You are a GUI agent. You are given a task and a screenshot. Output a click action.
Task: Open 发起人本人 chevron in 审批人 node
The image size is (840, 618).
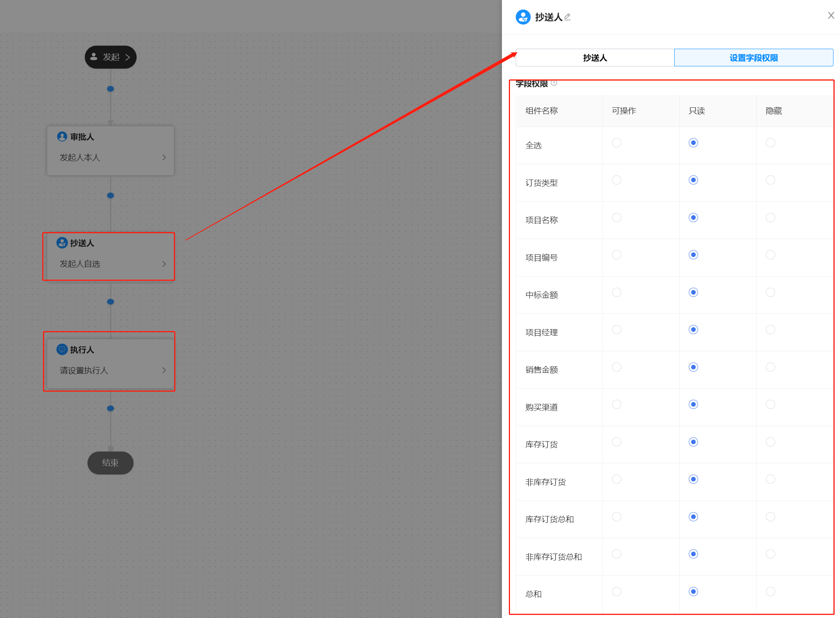pyautogui.click(x=164, y=157)
